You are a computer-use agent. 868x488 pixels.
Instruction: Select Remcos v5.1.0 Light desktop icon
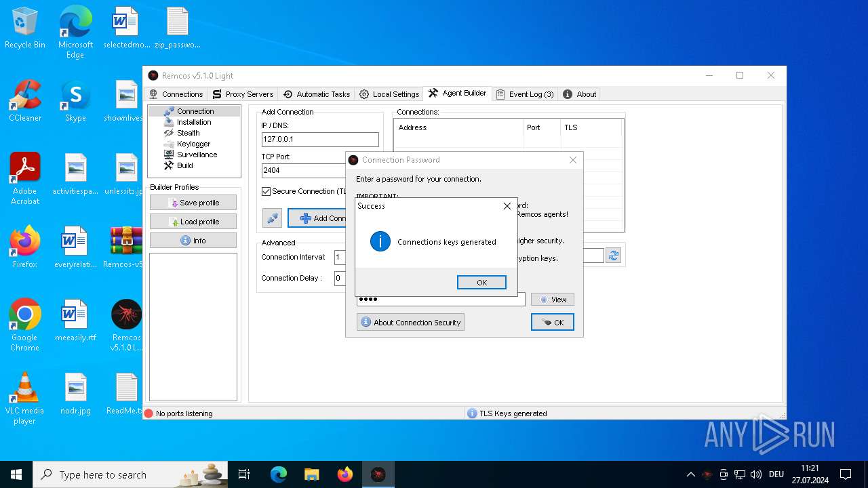click(x=126, y=325)
